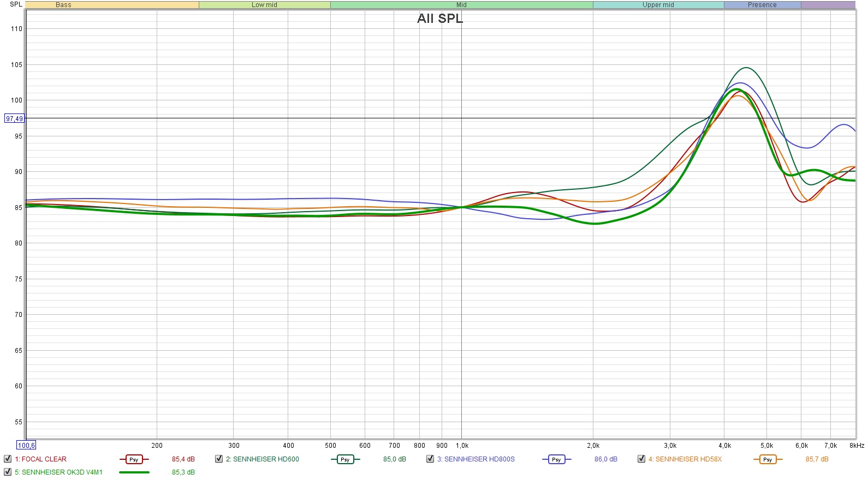Click the Low mid frequency band header
The width and height of the screenshot is (868, 480).
tap(265, 5)
